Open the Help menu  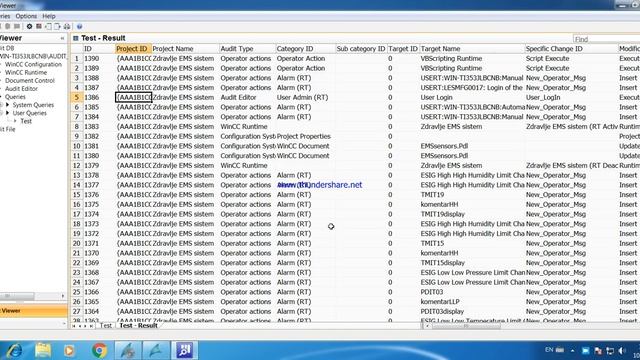[x=49, y=16]
